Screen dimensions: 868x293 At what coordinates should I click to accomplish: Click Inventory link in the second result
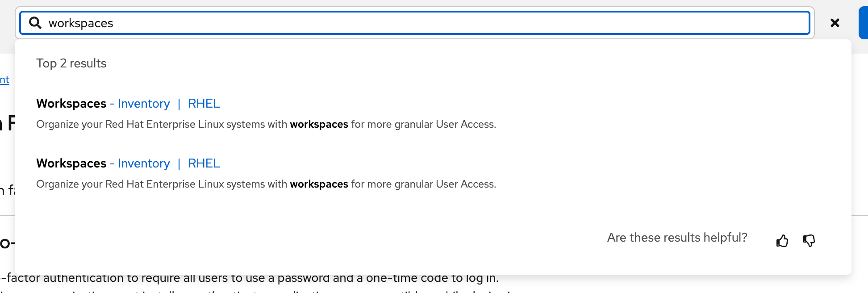pos(144,163)
